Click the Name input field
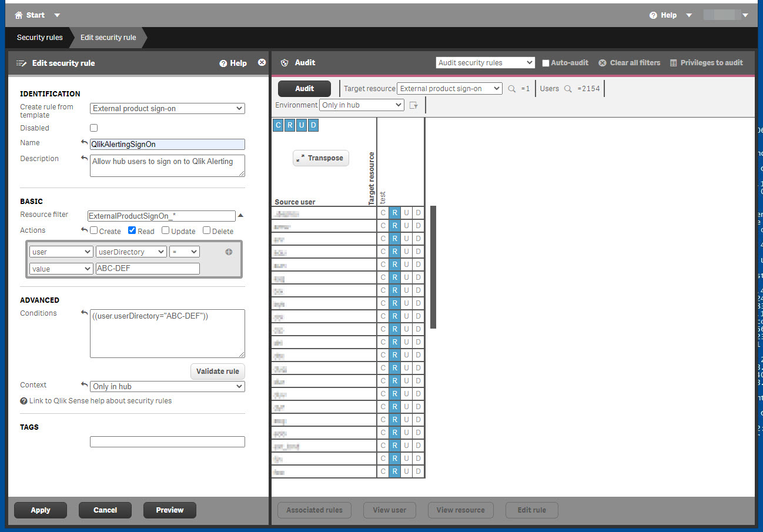The height and width of the screenshot is (532, 763). pos(168,144)
